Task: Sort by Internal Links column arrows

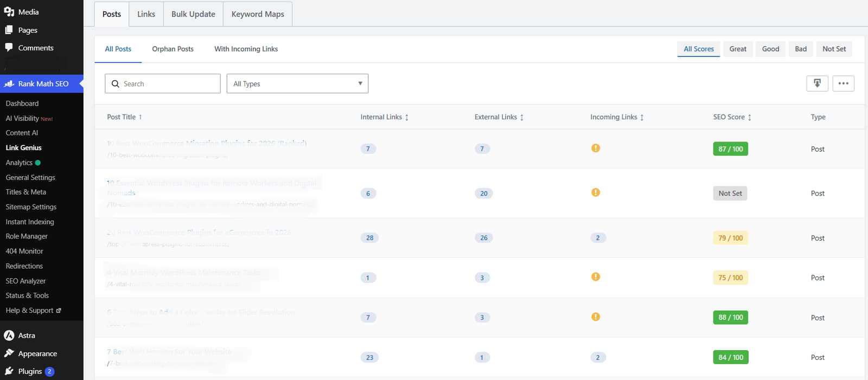Action: [x=407, y=117]
